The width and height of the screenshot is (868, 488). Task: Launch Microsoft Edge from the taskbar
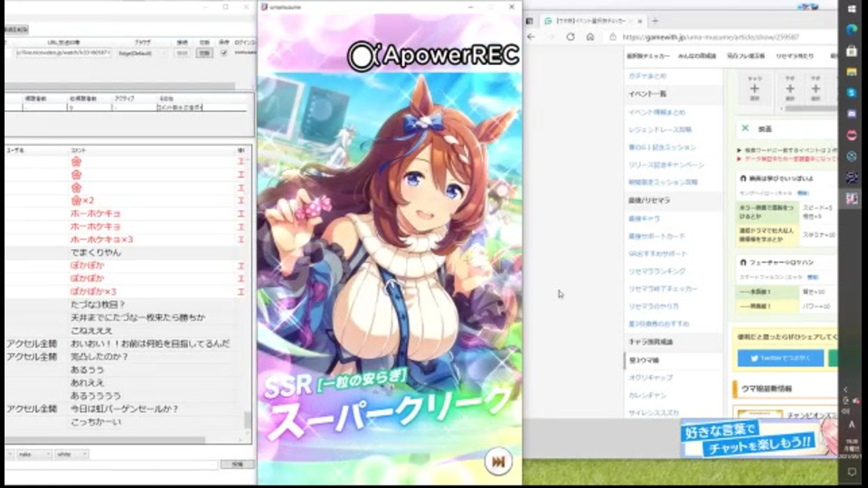(852, 29)
